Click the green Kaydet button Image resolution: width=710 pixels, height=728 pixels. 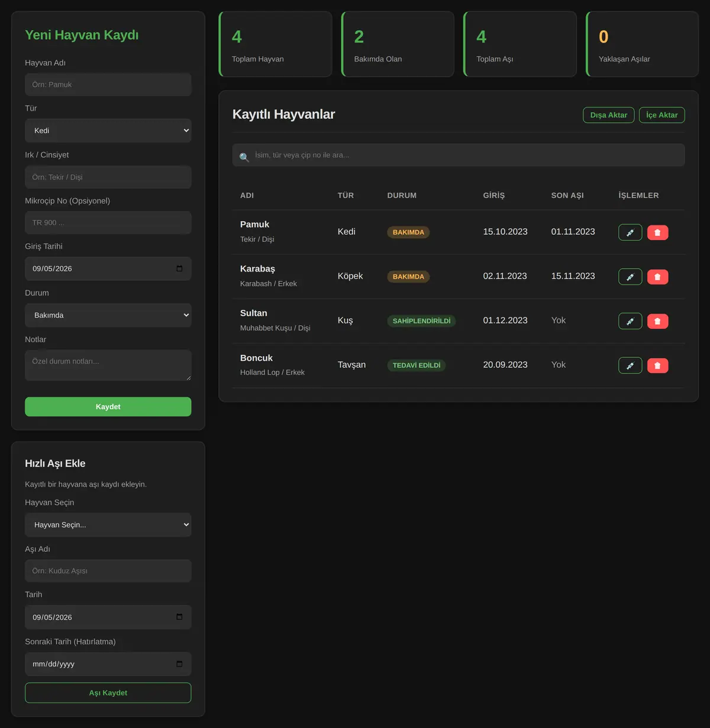click(x=108, y=407)
